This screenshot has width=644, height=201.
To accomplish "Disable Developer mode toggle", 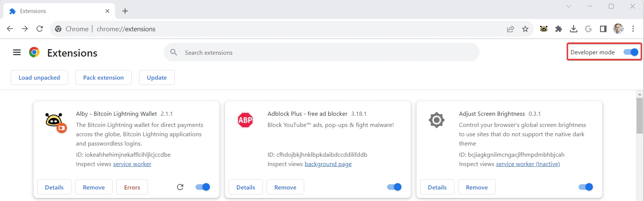I will pyautogui.click(x=631, y=52).
